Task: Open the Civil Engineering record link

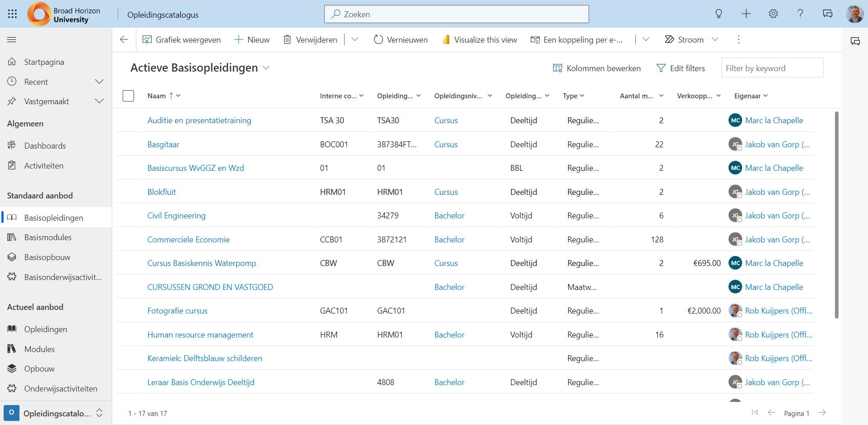Action: tap(177, 216)
